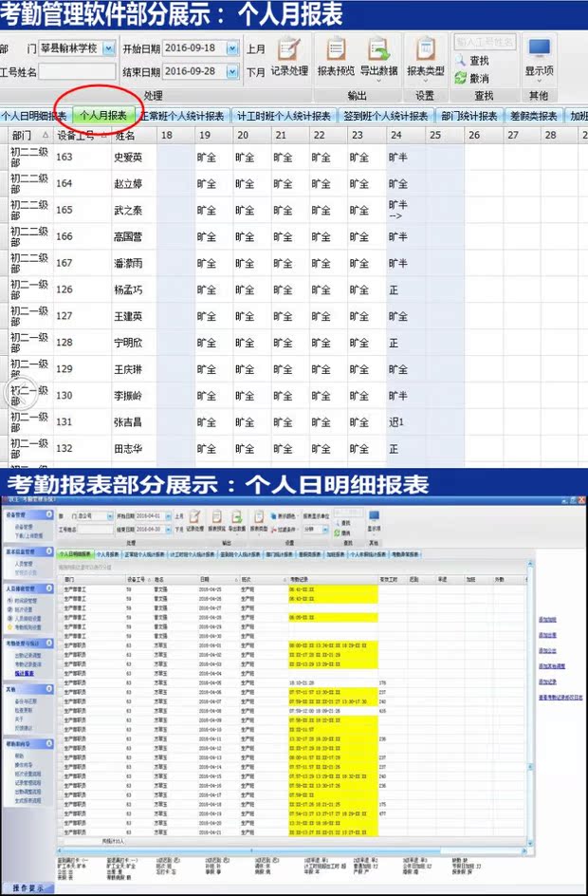588x896 pixels.
Task: Open the lower window 开始日期 date dropdown
Action: 169,516
